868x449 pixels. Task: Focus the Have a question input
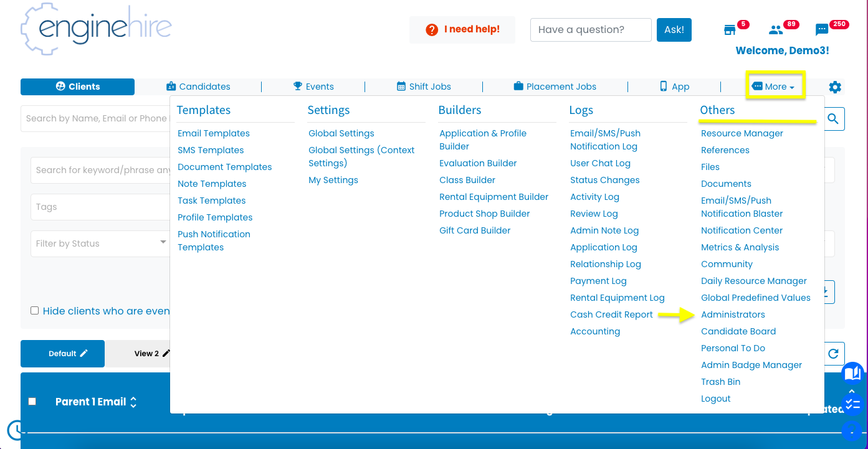[591, 30]
